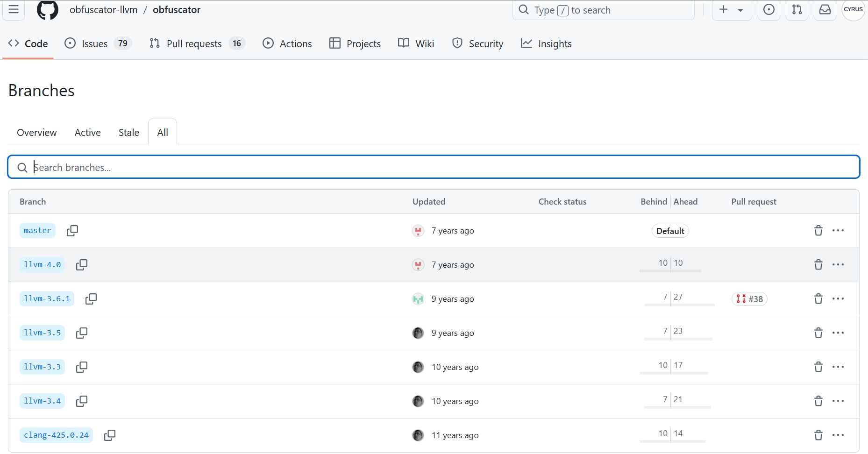Viewport: 868px width, 454px height.
Task: Open the Security tab
Action: (477, 43)
